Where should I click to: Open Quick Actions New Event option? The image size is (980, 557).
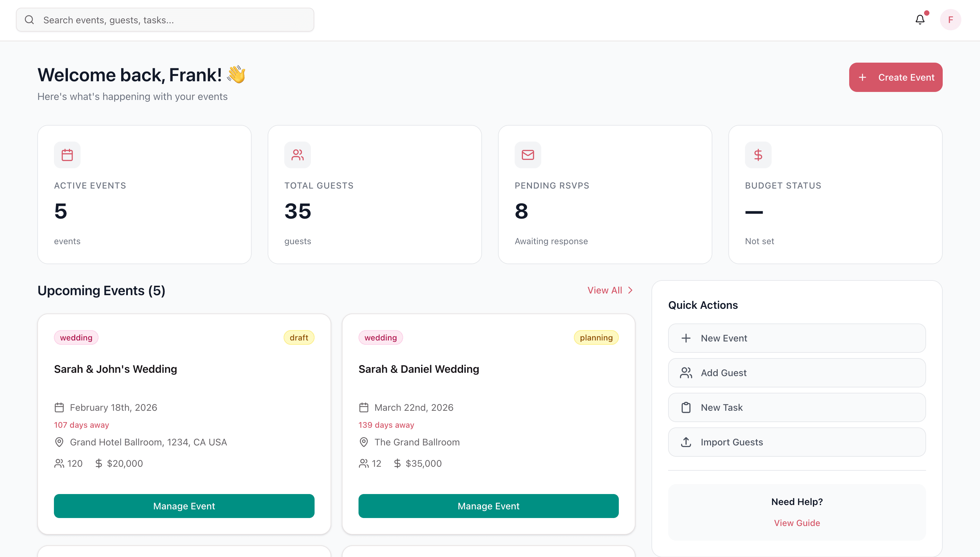(x=797, y=338)
